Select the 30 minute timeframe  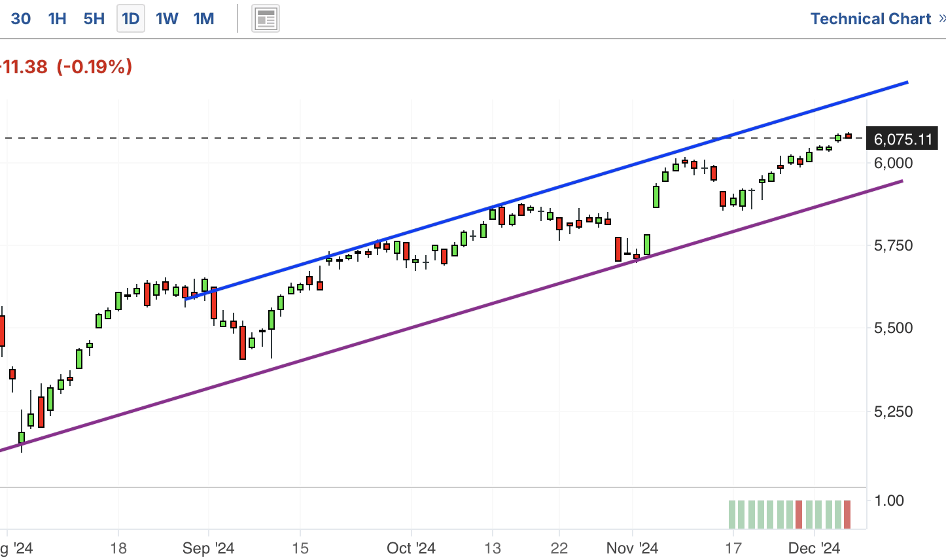(x=20, y=18)
